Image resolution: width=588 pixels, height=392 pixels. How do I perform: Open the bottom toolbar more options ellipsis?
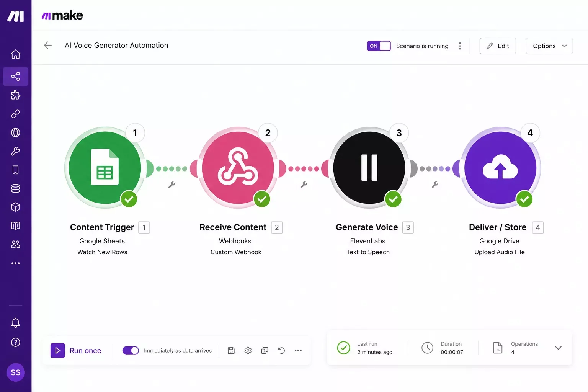click(x=298, y=351)
